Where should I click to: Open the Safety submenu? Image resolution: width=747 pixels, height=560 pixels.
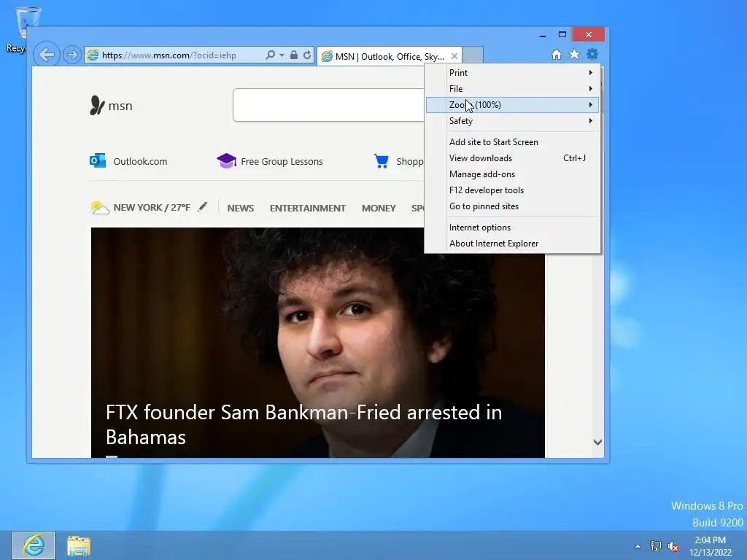tap(512, 121)
